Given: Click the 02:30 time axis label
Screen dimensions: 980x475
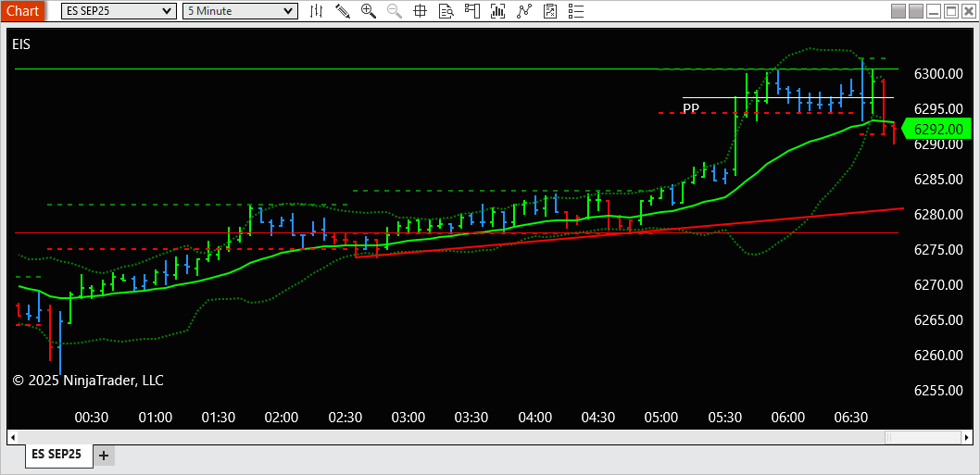Looking at the screenshot, I should 345,417.
